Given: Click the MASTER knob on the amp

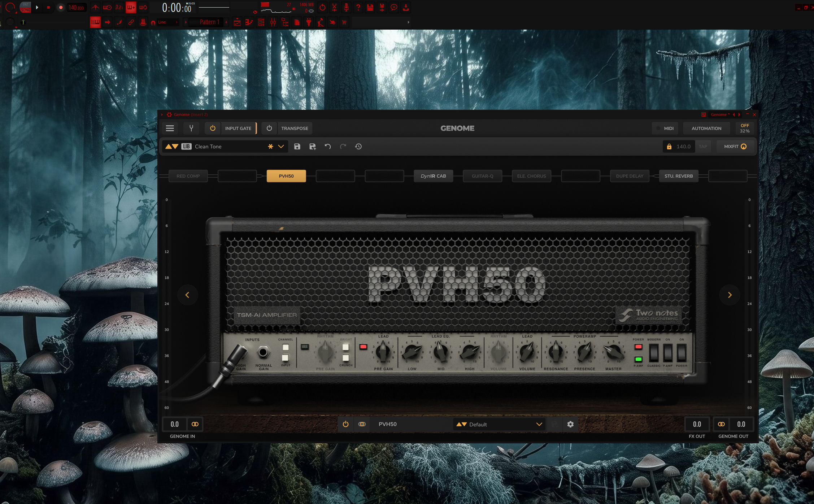Looking at the screenshot, I should pyautogui.click(x=613, y=352).
